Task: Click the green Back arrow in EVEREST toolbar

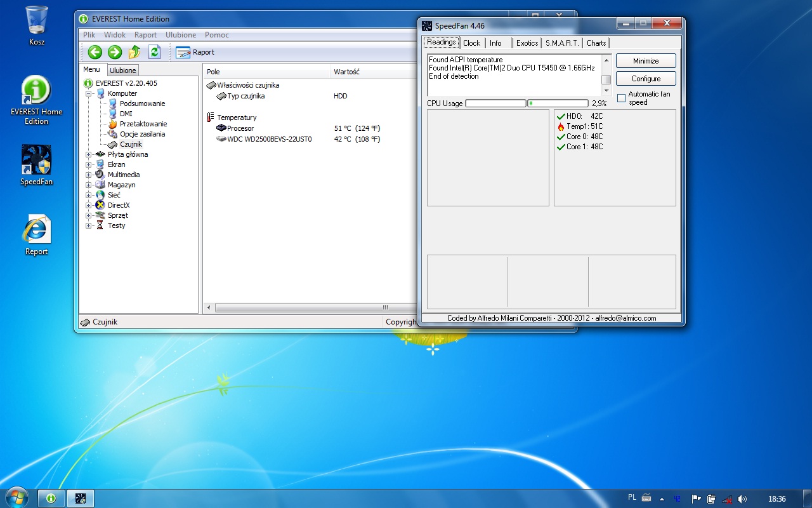Action: point(95,52)
